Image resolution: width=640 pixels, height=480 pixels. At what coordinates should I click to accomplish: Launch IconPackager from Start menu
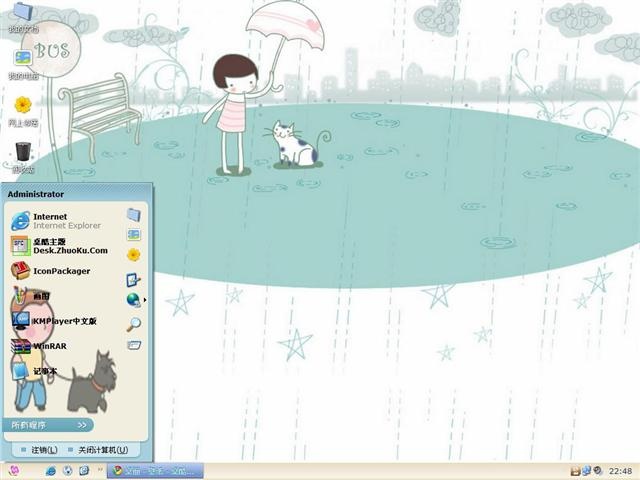51,271
